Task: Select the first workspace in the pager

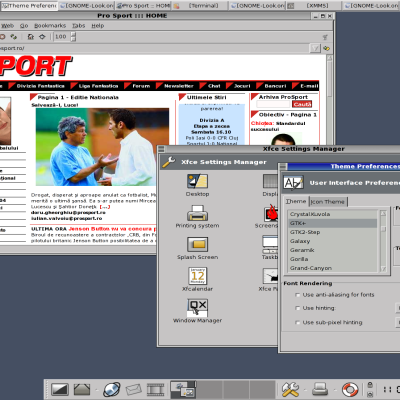Action: tap(183, 389)
